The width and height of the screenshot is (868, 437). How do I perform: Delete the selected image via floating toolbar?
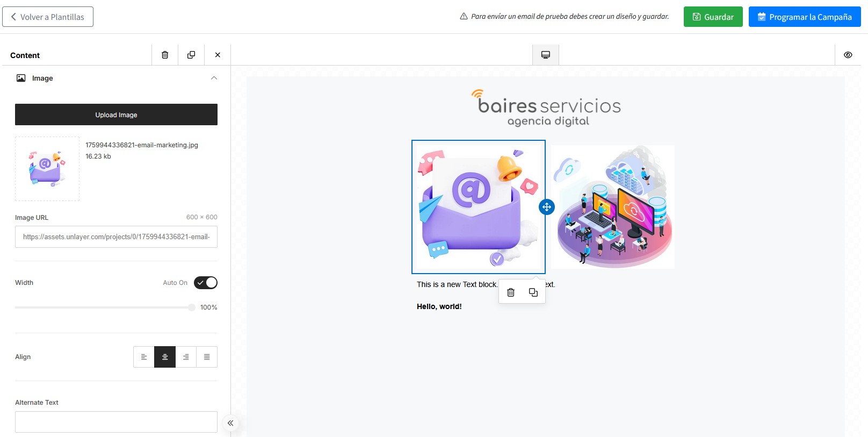click(511, 292)
